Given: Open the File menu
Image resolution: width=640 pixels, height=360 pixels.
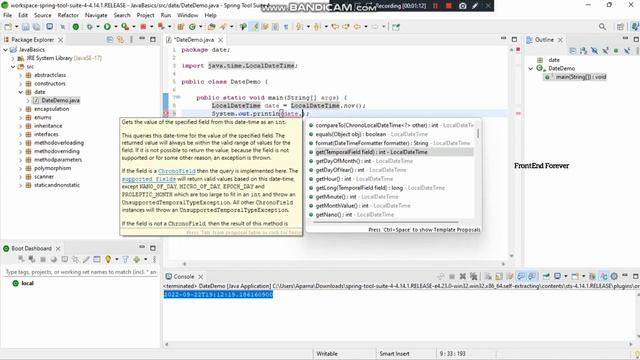Looking at the screenshot, I should (7, 15).
